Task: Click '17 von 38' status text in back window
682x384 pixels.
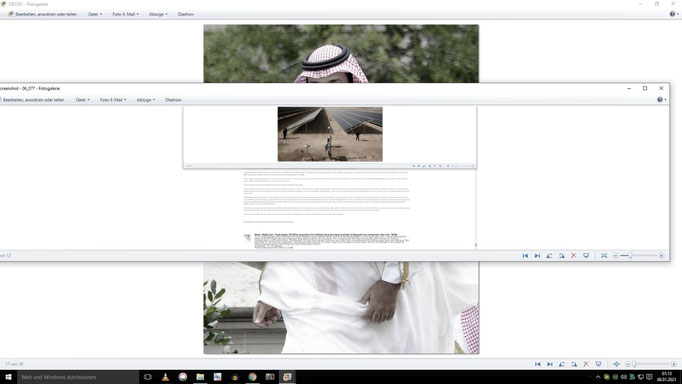Action: [x=14, y=364]
